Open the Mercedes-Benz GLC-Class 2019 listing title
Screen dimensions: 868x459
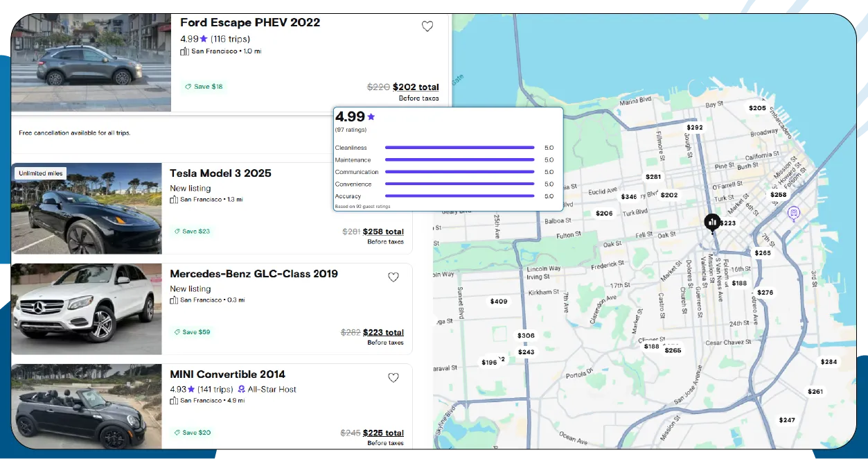tap(254, 274)
